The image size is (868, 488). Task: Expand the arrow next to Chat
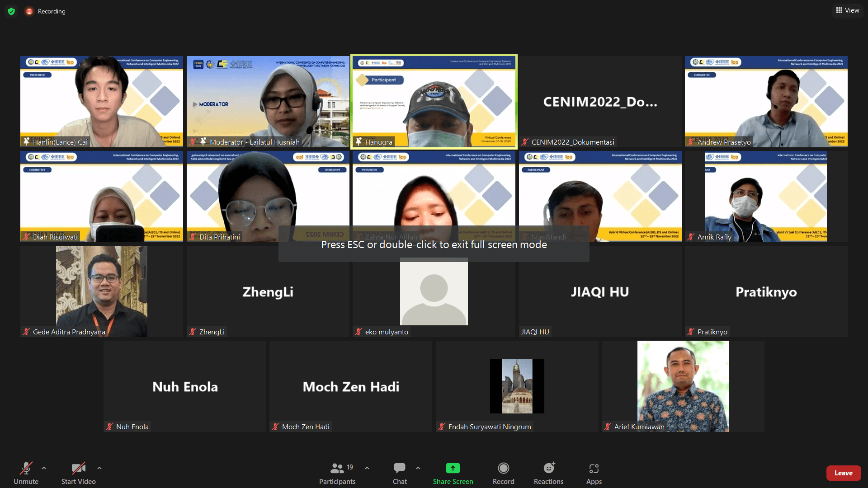point(418,468)
